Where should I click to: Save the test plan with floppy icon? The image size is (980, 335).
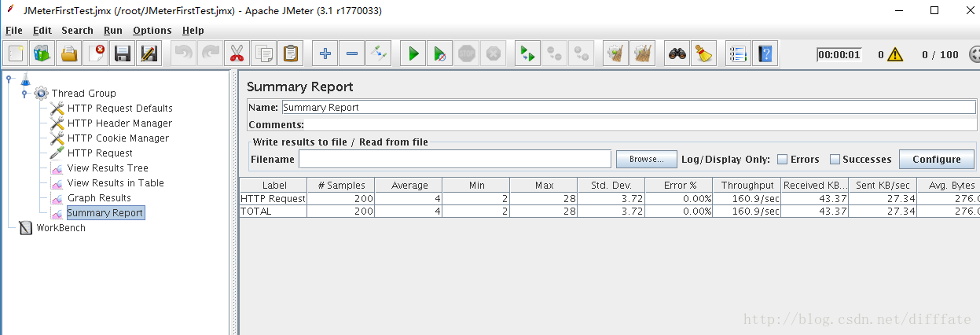(123, 53)
